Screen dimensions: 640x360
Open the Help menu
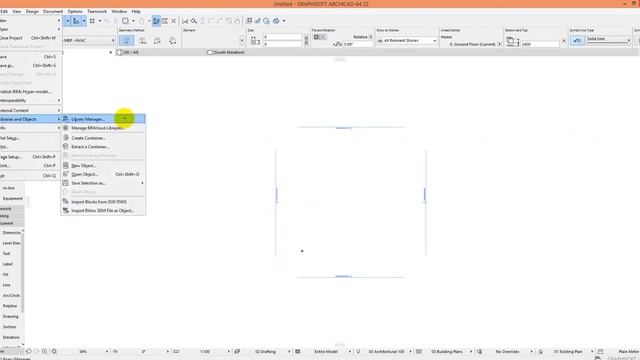click(136, 11)
